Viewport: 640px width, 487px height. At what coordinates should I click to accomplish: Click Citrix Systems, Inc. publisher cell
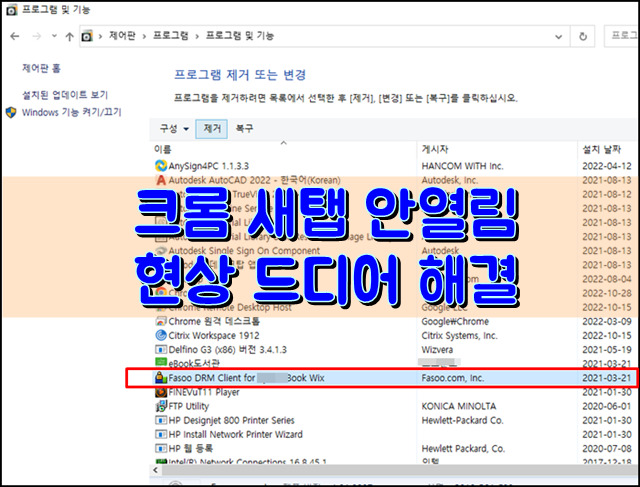pos(459,336)
